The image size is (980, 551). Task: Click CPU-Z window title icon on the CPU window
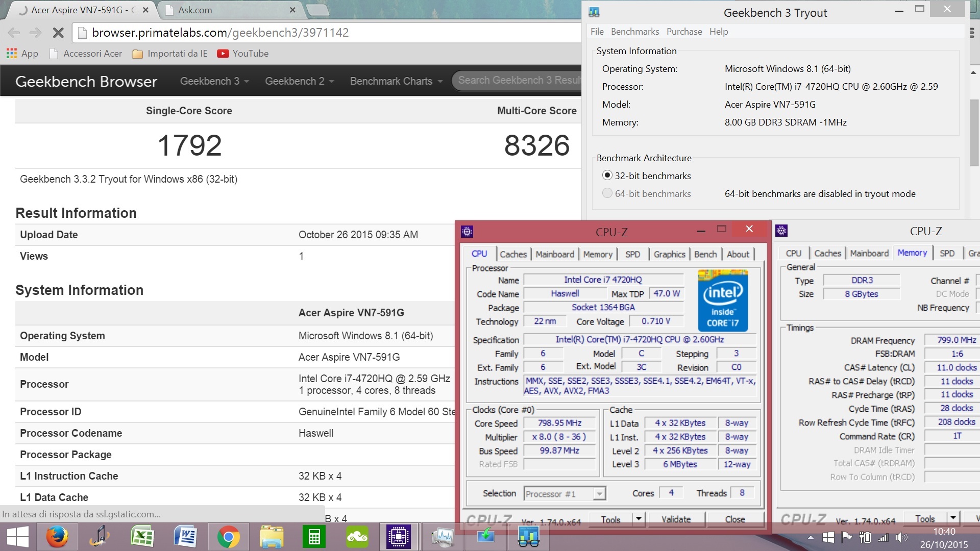point(467,232)
